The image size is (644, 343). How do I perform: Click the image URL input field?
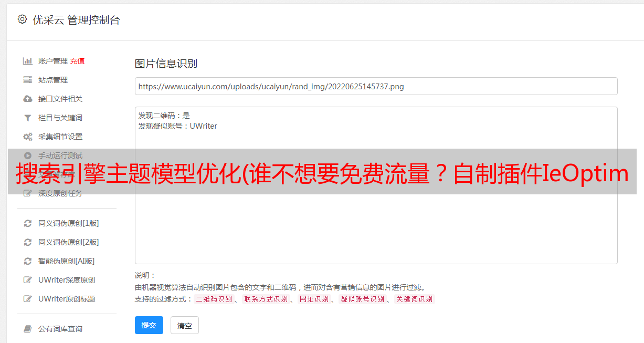click(376, 86)
